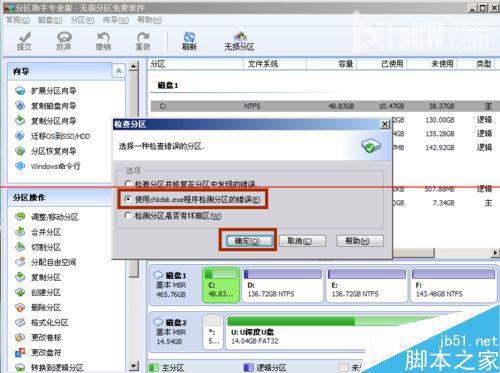
Task: Select 删除分区 operation
Action: 46,307
